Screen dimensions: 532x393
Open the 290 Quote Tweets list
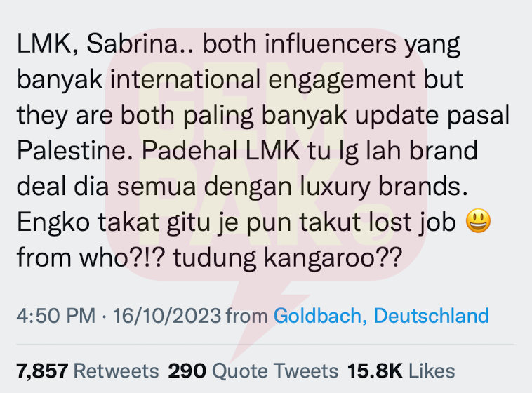pyautogui.click(x=253, y=371)
